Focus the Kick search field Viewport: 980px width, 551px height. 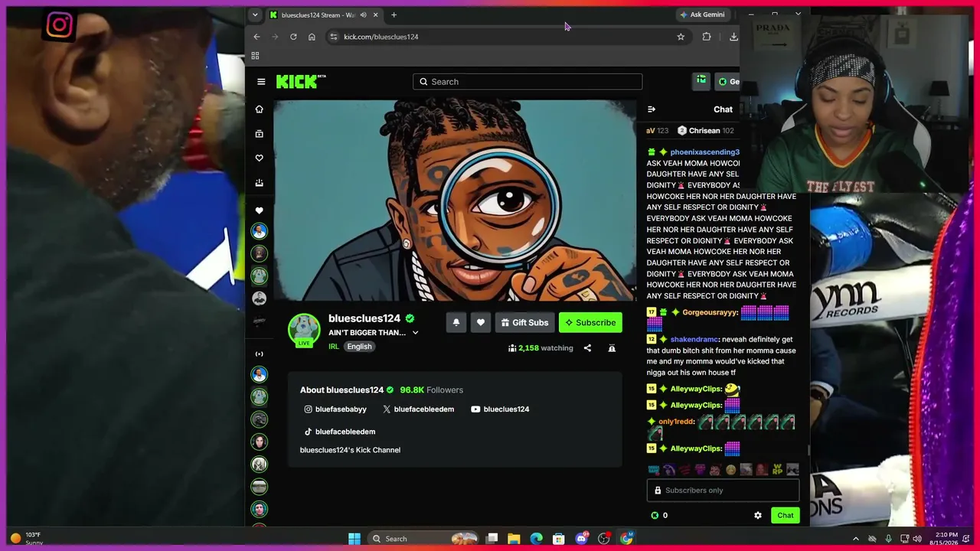pyautogui.click(x=528, y=82)
